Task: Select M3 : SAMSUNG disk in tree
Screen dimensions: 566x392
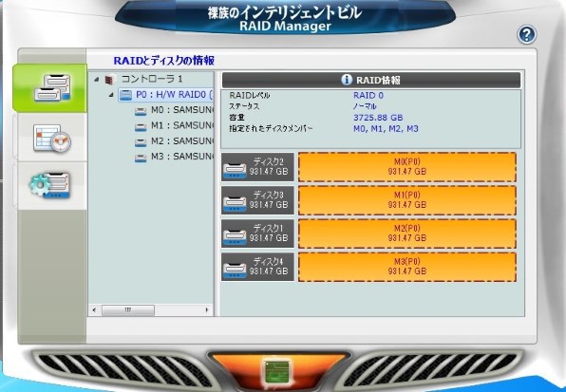Action: tap(182, 157)
